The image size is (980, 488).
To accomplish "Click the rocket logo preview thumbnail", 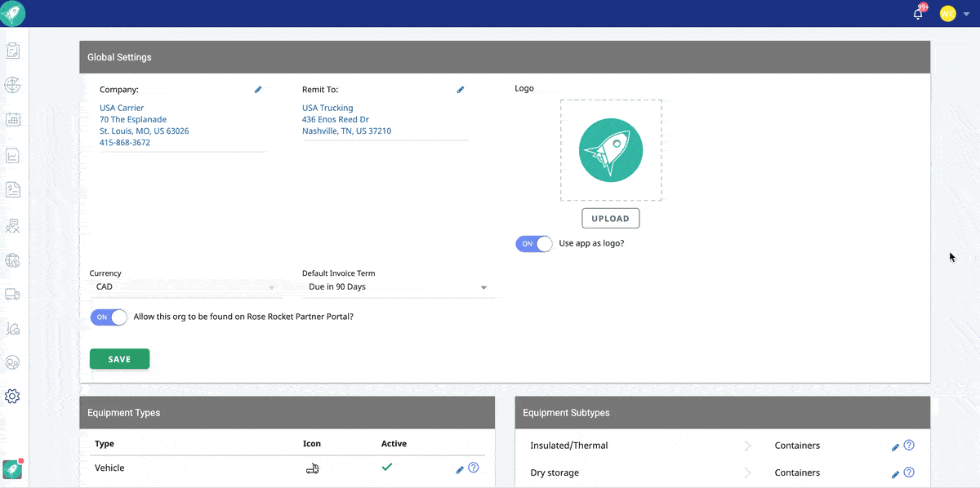I will [x=611, y=150].
